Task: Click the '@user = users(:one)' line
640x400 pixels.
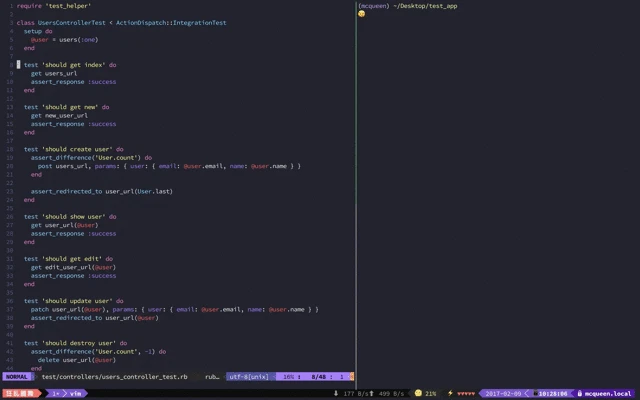Action: 64,40
